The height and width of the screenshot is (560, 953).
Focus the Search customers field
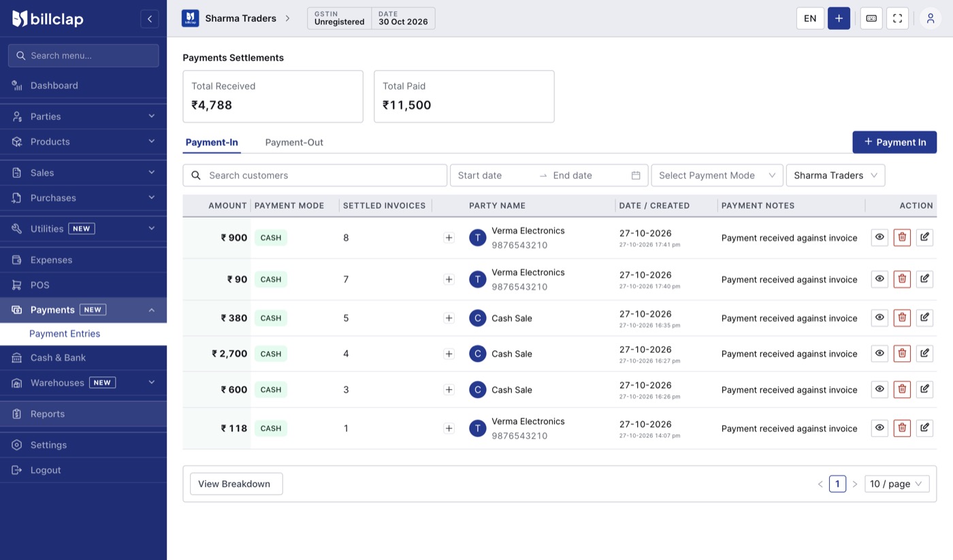[x=315, y=176]
